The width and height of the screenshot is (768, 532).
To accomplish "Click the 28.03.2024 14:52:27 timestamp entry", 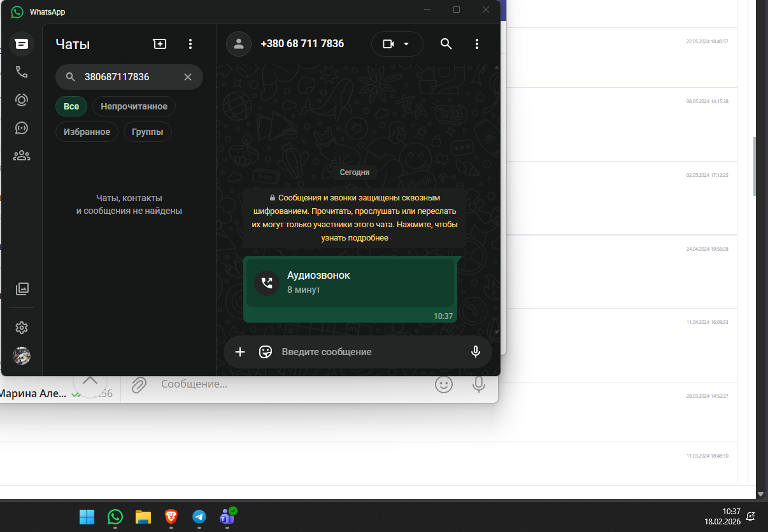I will 707,396.
